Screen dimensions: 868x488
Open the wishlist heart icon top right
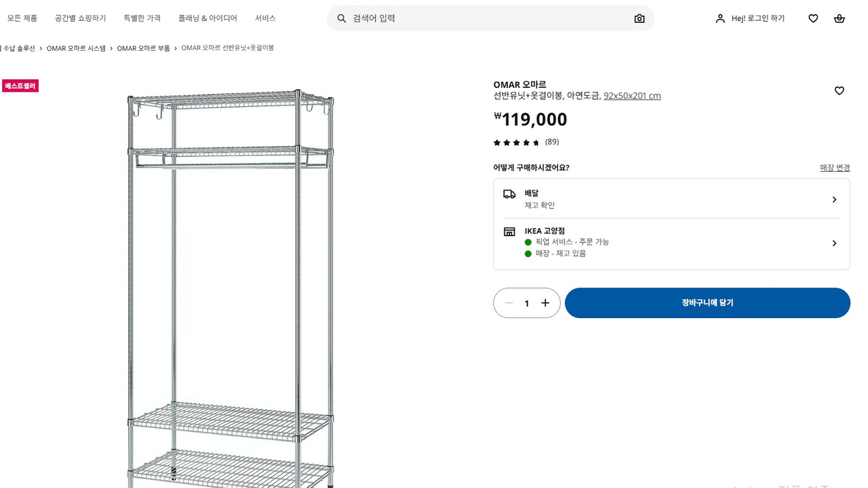pos(813,18)
